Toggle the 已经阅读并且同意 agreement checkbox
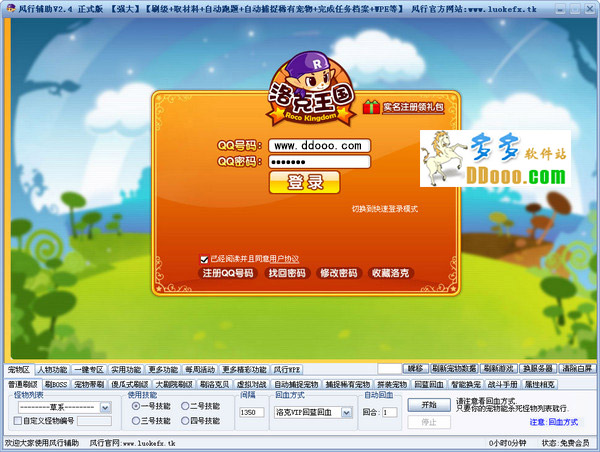The image size is (600, 452). tap(204, 259)
